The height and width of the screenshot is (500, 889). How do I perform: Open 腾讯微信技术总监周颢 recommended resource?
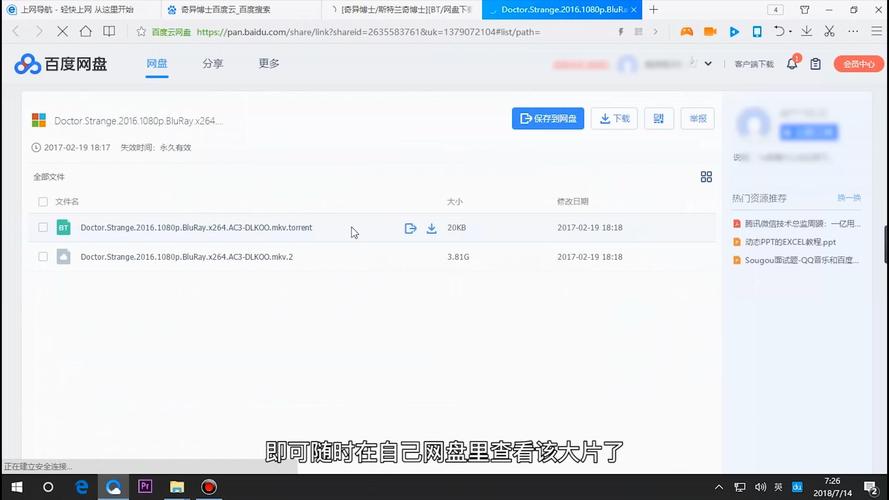click(802, 223)
